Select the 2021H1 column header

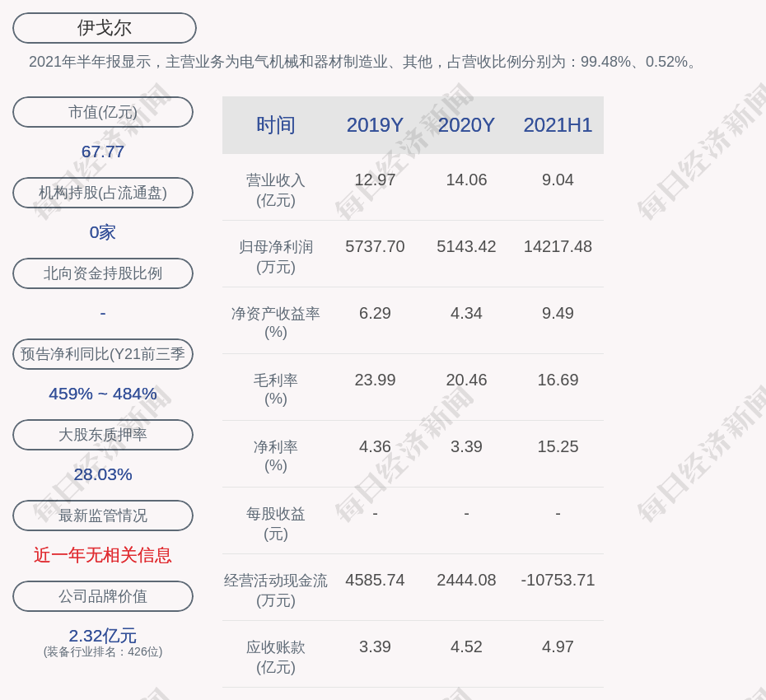point(558,125)
